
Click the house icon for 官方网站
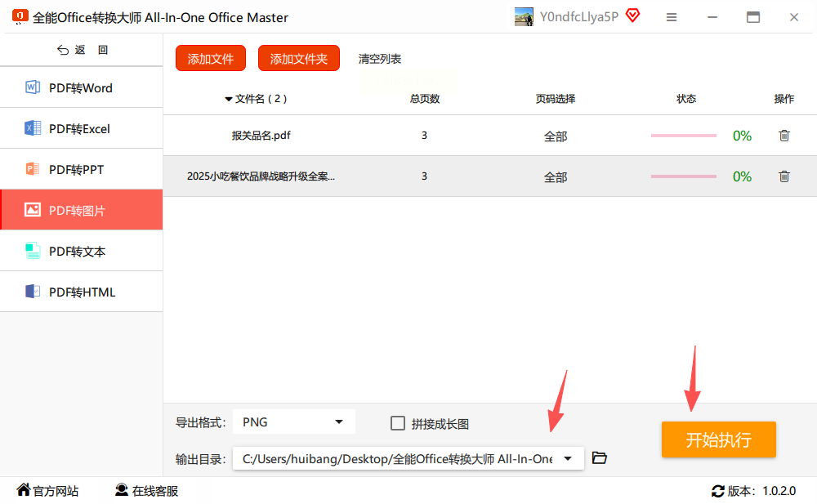(24, 489)
